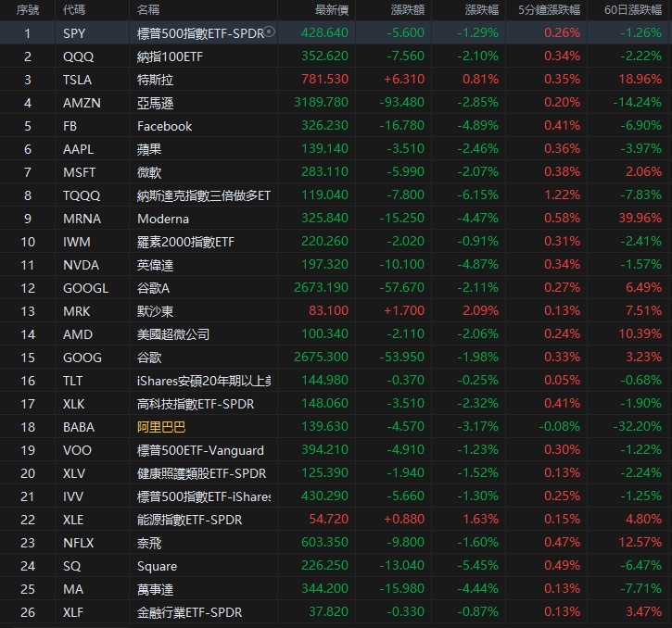Sort by the 最新價 column header
The width and height of the screenshot is (672, 628).
(331, 9)
